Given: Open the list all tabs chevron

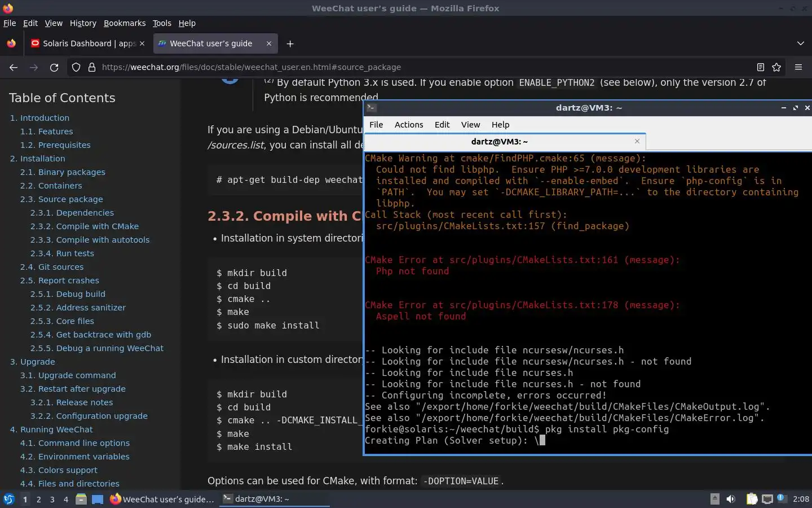Looking at the screenshot, I should 800,43.
